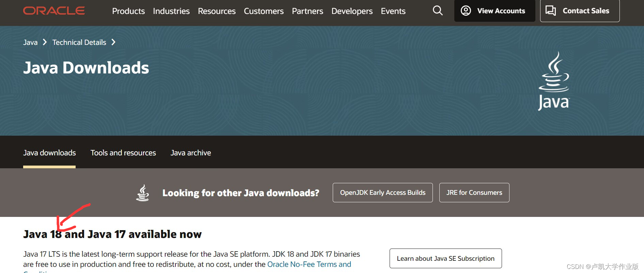
Task: Open Oracle No-Fee Terms link
Action: (309, 265)
